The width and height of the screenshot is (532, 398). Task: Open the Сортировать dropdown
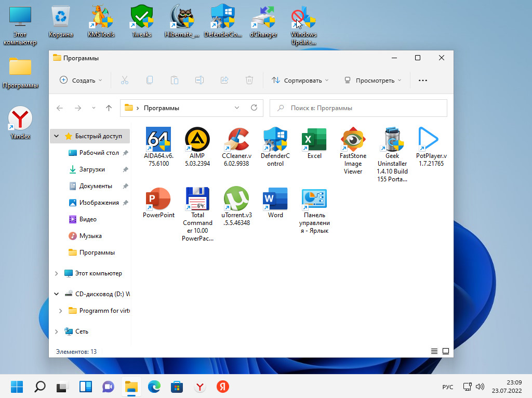click(300, 81)
